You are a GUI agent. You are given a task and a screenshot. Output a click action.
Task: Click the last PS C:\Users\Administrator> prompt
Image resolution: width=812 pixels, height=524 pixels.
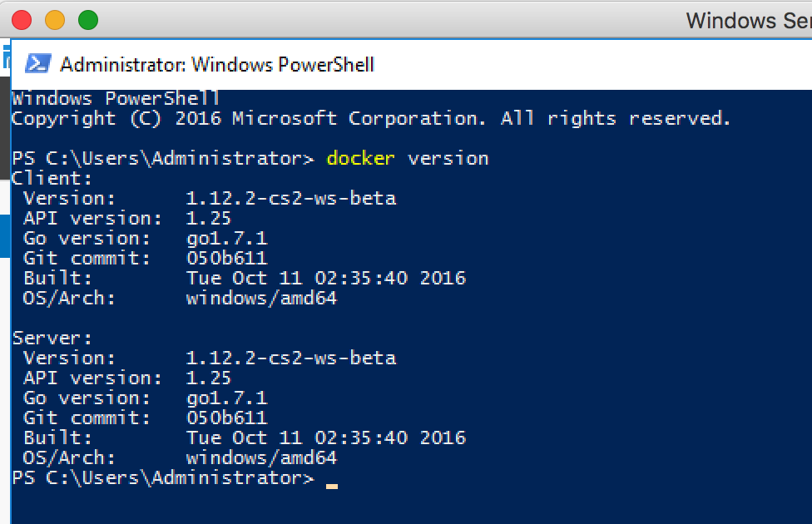point(162,477)
